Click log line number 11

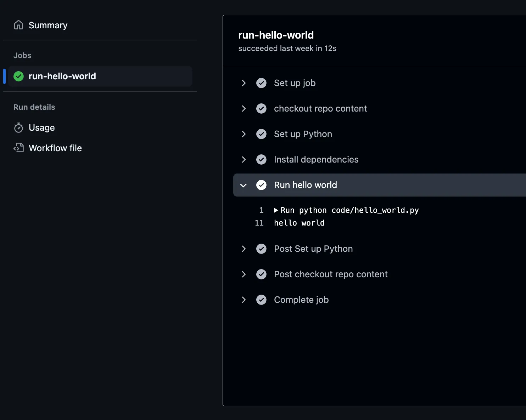259,223
